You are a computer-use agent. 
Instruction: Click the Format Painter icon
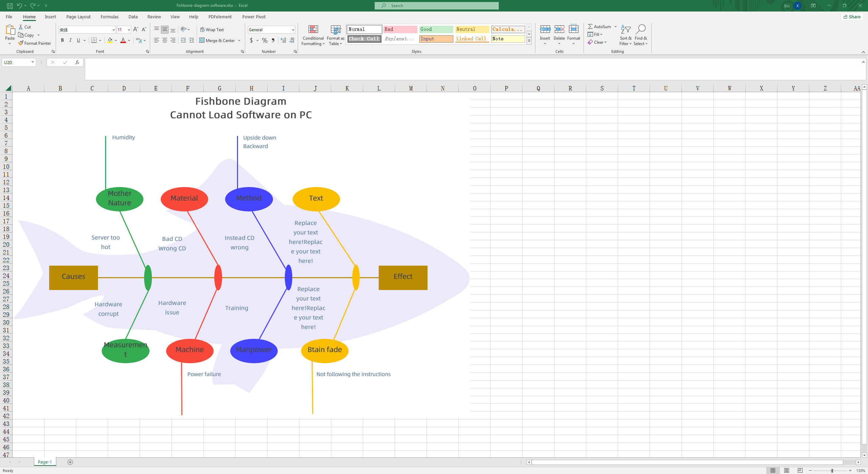tap(21, 43)
